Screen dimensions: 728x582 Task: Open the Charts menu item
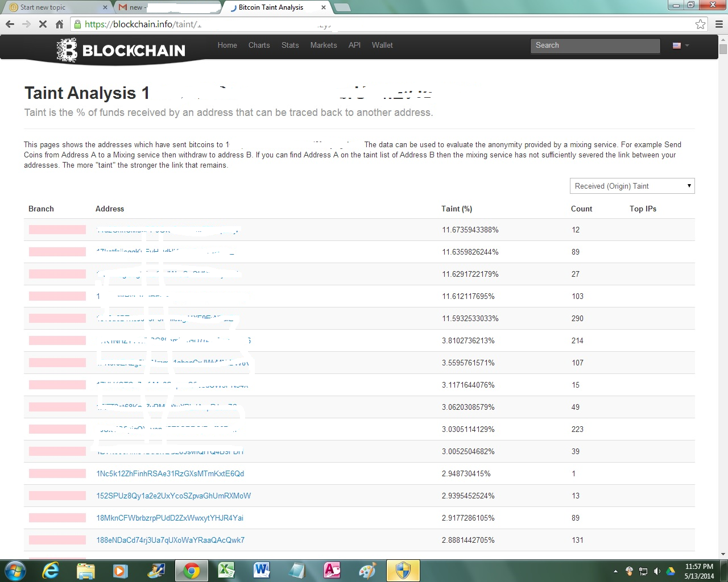pos(259,45)
